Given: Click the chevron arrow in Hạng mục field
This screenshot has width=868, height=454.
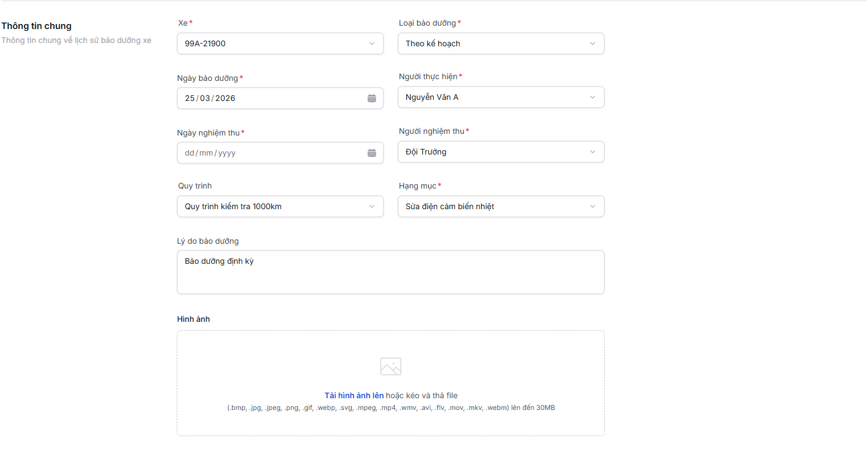Looking at the screenshot, I should 592,206.
